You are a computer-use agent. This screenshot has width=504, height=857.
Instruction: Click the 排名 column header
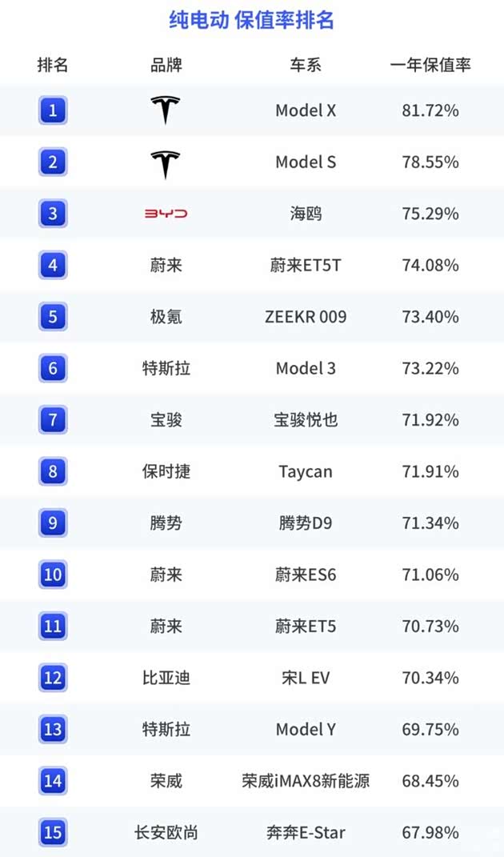pos(53,65)
